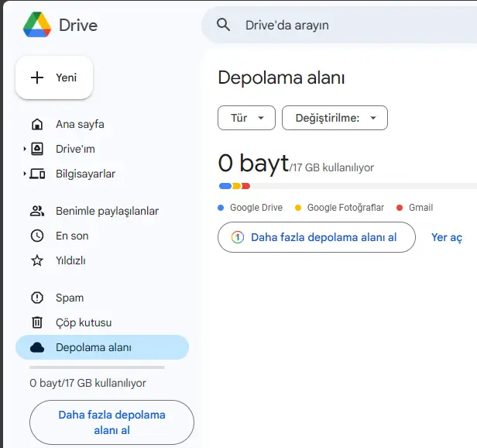Screen dimensions: 477x448
Task: Click the plus icon on Yeni button
Action: coord(37,78)
